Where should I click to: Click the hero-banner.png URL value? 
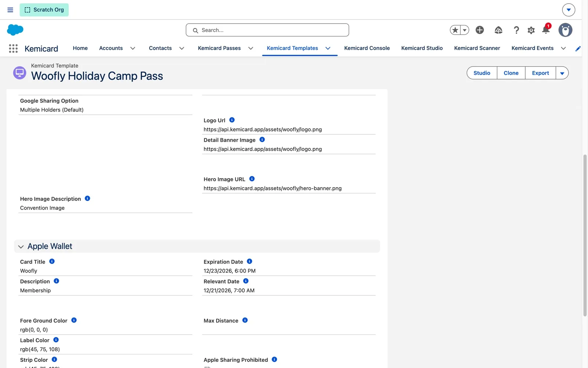click(x=273, y=188)
